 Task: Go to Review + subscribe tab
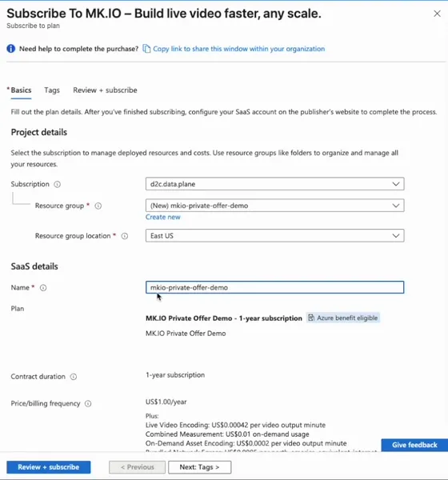(x=105, y=90)
